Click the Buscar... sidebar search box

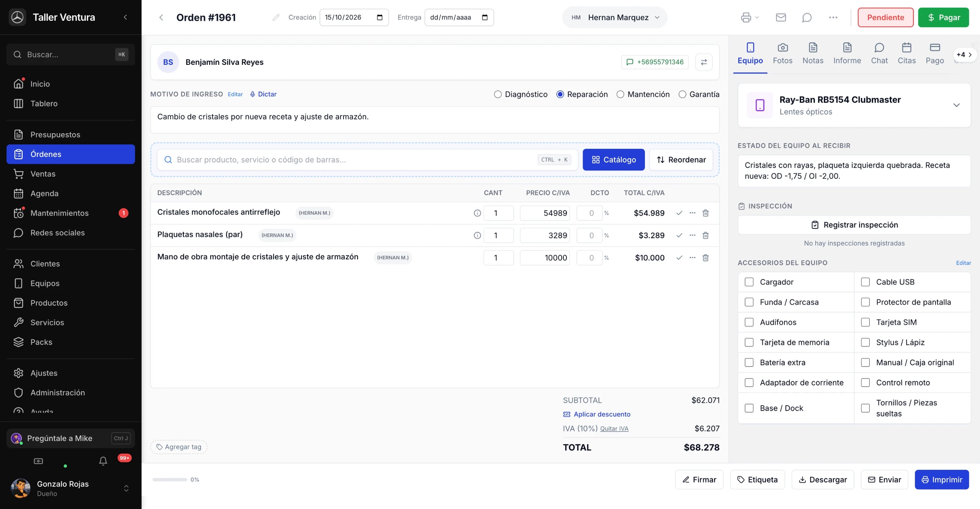coord(71,54)
